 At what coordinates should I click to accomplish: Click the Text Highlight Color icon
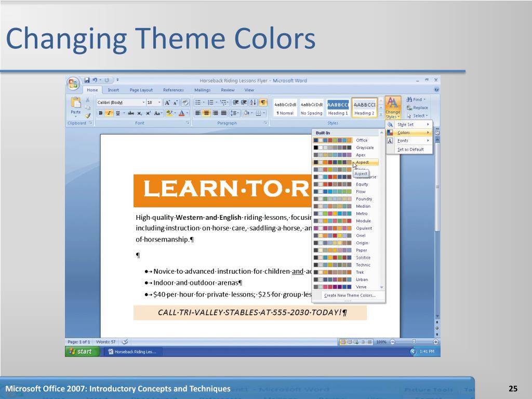(x=169, y=113)
